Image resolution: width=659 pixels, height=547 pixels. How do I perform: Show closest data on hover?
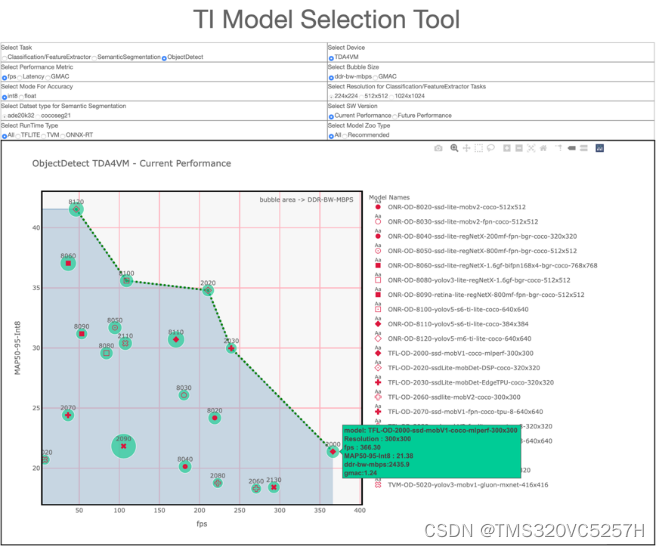tap(572, 148)
